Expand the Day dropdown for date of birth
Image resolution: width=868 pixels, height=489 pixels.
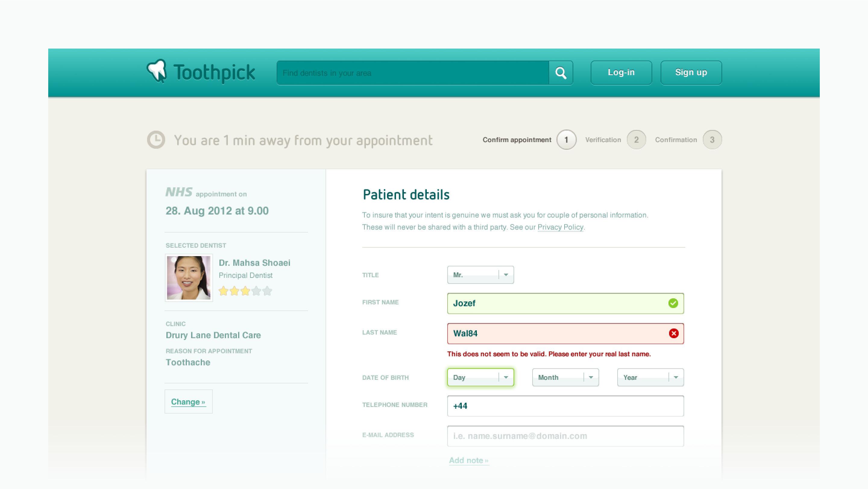click(x=480, y=377)
